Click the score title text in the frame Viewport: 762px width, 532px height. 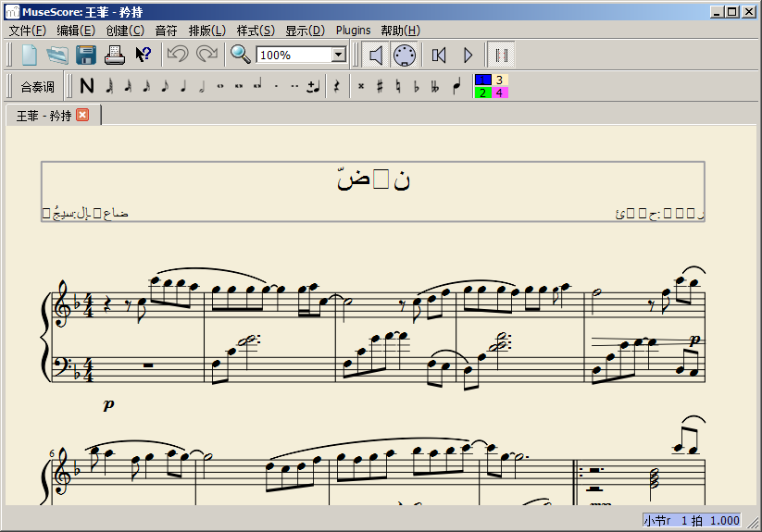[373, 179]
